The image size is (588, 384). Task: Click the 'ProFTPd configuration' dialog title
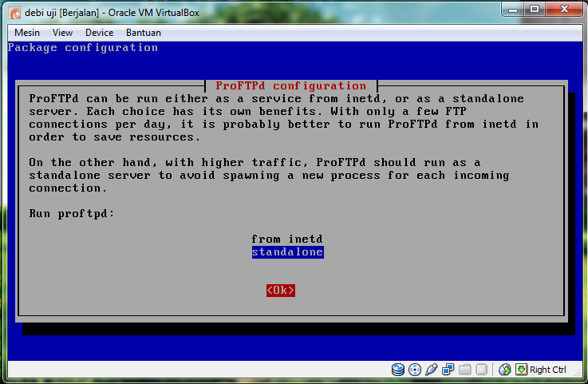(291, 86)
